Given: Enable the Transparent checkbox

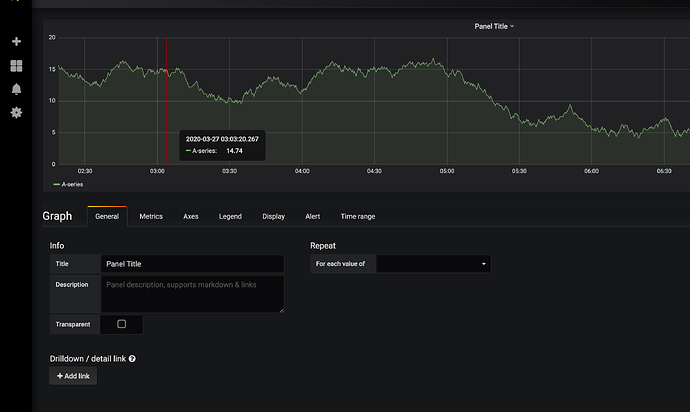Looking at the screenshot, I should [121, 324].
